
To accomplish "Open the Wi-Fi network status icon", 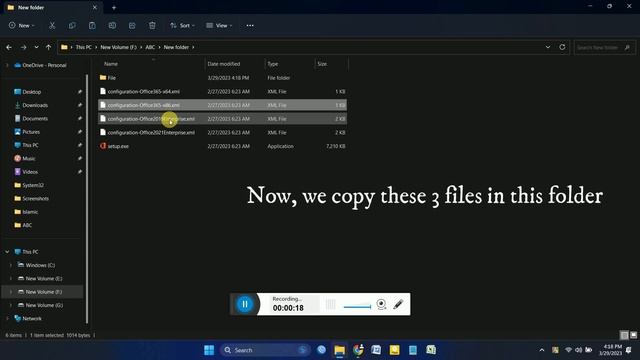I will click(568, 350).
